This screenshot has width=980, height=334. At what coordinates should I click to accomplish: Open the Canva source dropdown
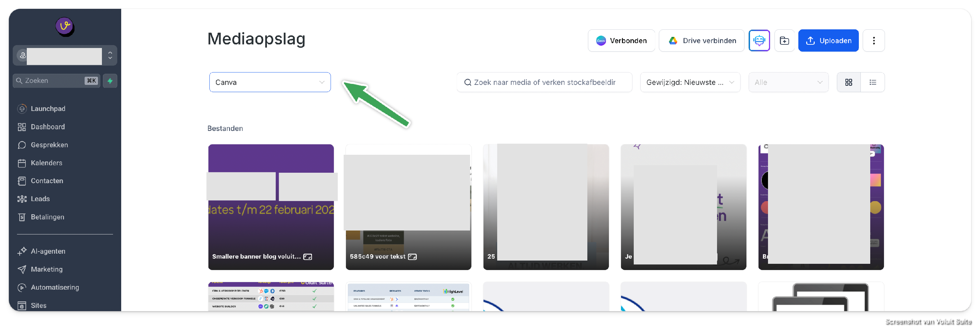coord(270,82)
